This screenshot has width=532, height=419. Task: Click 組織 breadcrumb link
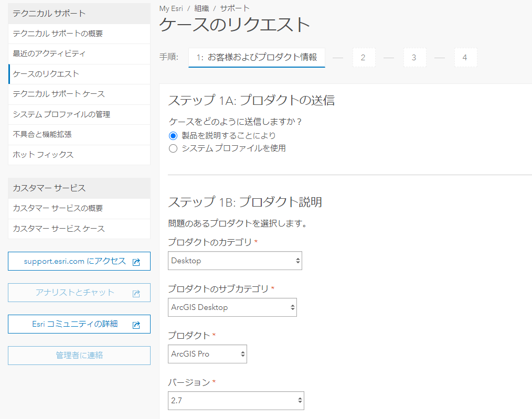pos(201,8)
